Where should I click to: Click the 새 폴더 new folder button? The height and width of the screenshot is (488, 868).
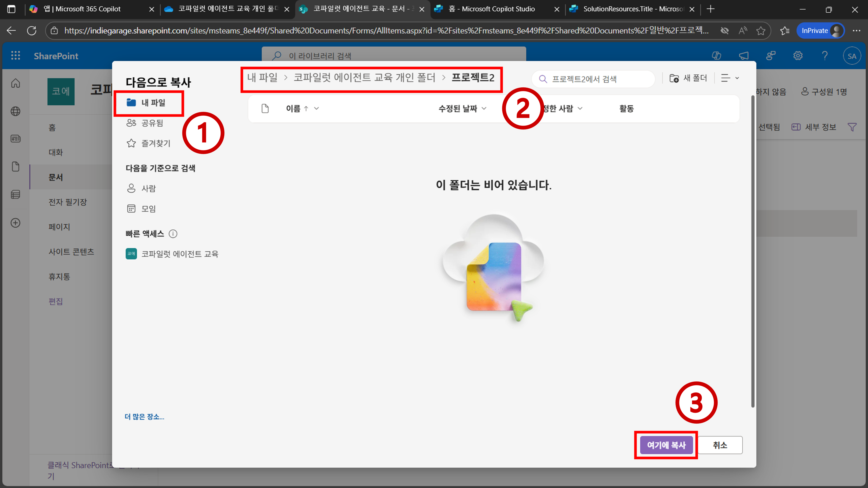[x=688, y=78]
